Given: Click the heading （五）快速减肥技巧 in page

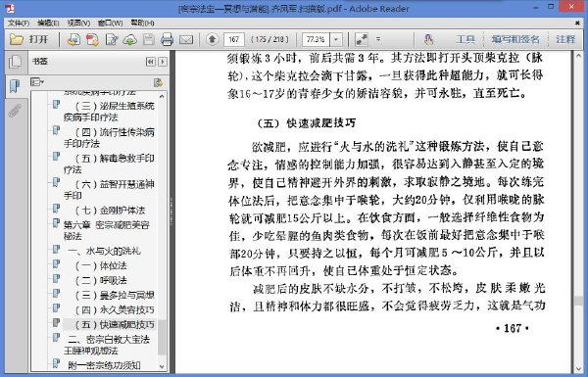Looking at the screenshot, I should pos(307,122).
